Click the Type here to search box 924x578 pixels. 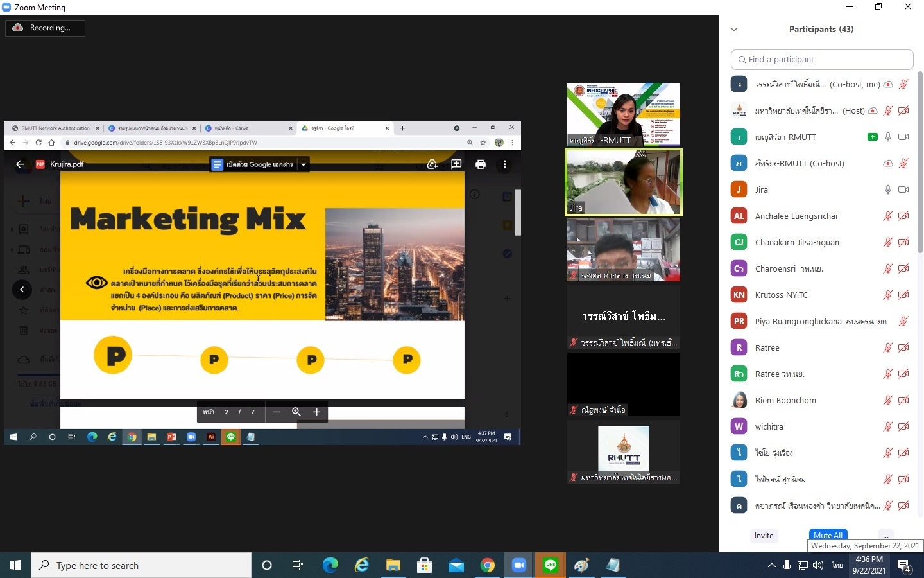click(141, 565)
